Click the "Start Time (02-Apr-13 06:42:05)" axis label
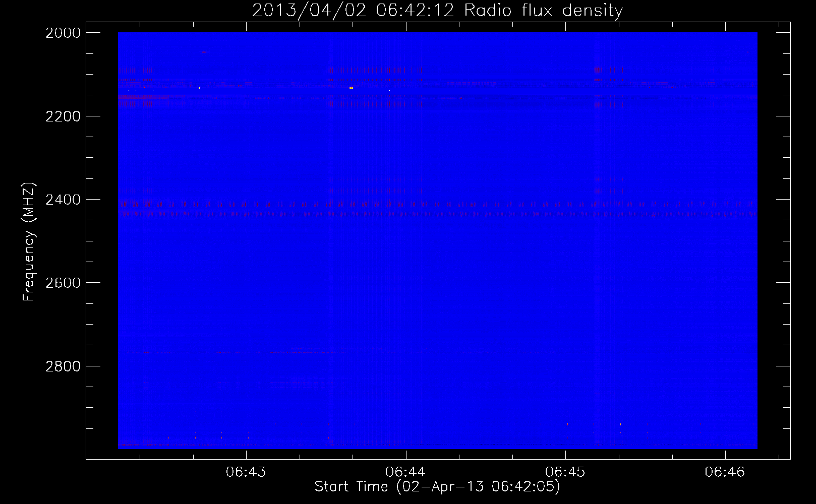This screenshot has width=816, height=504. point(437,487)
